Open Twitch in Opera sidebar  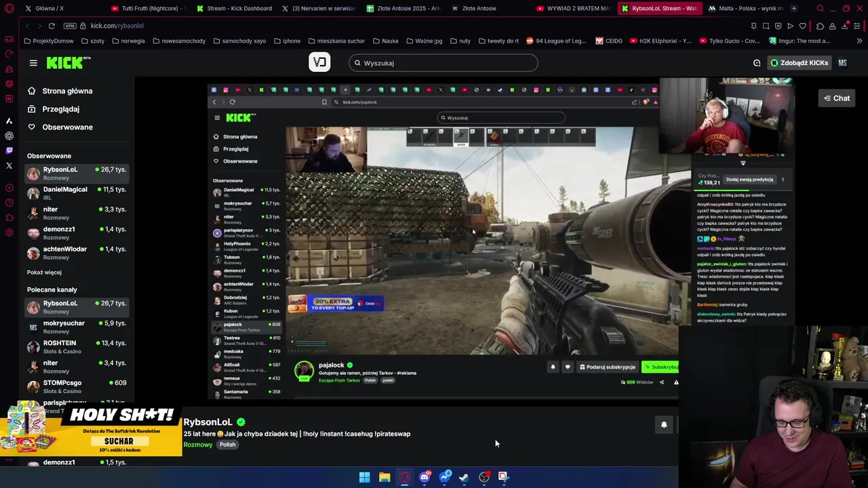[x=9, y=150]
